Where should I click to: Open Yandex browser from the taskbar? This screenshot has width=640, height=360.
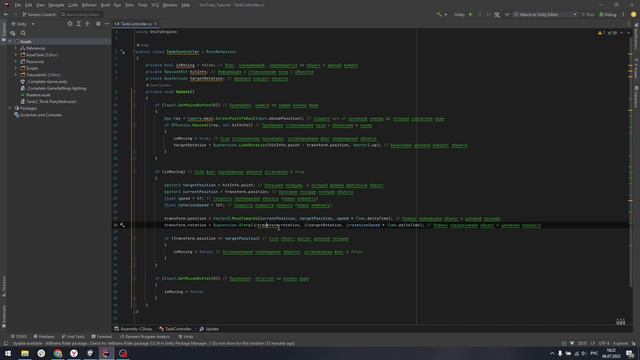pyautogui.click(x=74, y=353)
